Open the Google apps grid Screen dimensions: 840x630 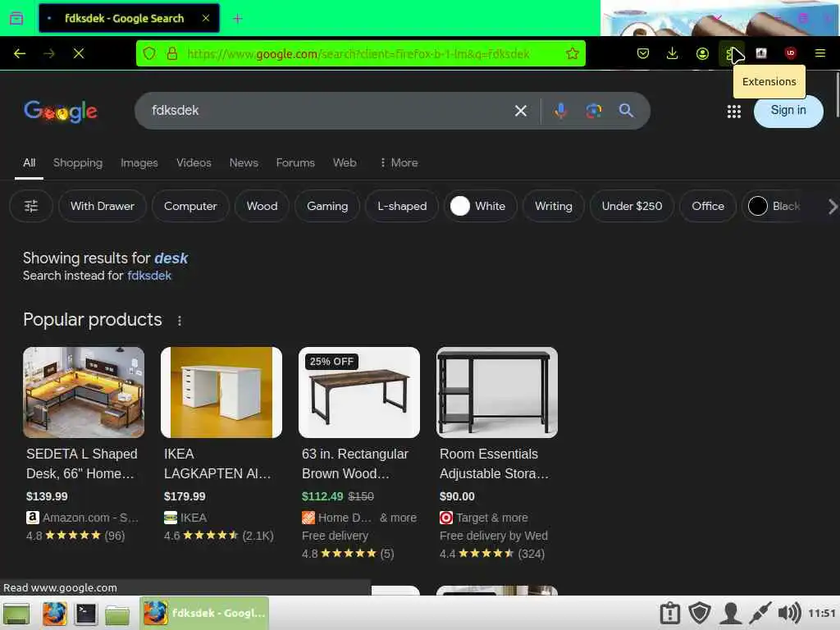pos(733,112)
